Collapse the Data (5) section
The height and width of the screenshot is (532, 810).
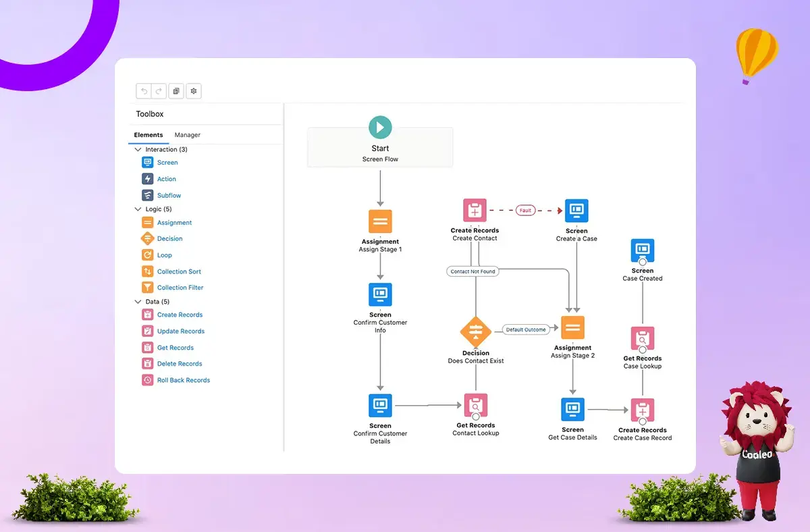coord(138,302)
